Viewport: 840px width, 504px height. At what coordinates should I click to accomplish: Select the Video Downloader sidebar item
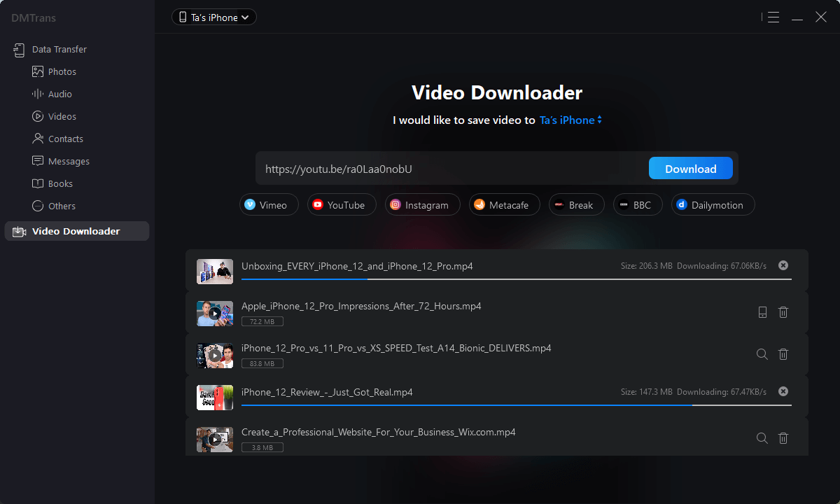76,232
